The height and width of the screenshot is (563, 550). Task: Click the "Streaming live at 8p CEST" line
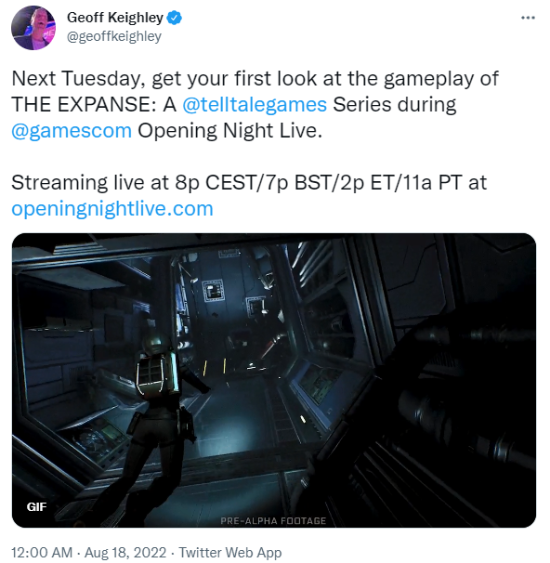click(249, 182)
